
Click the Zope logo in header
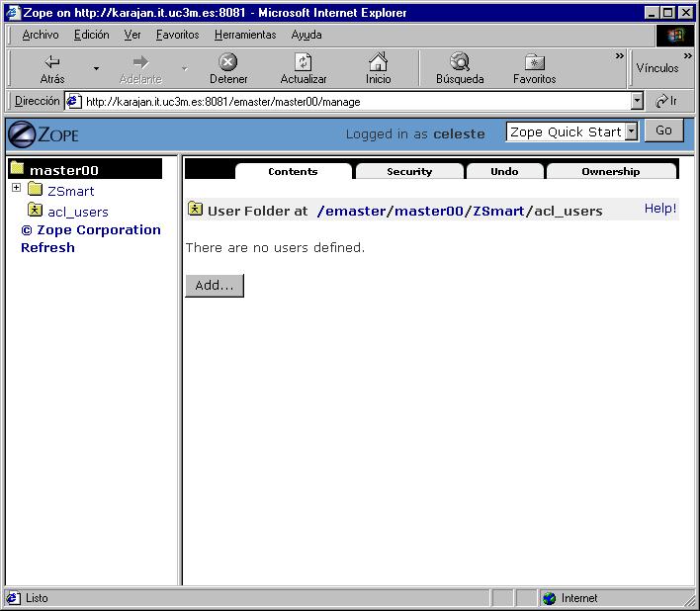(44, 134)
